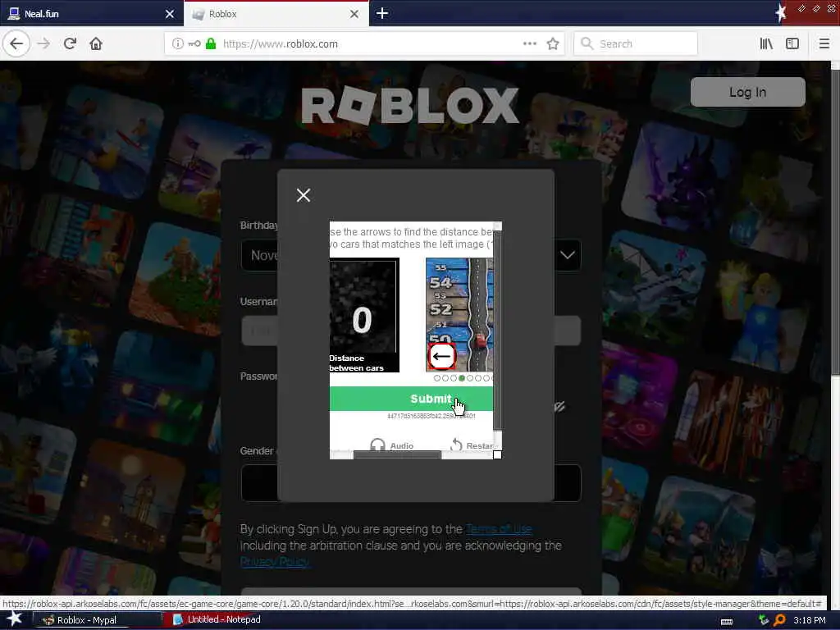840x630 pixels.
Task: Close the captcha dialog with X
Action: click(x=304, y=195)
